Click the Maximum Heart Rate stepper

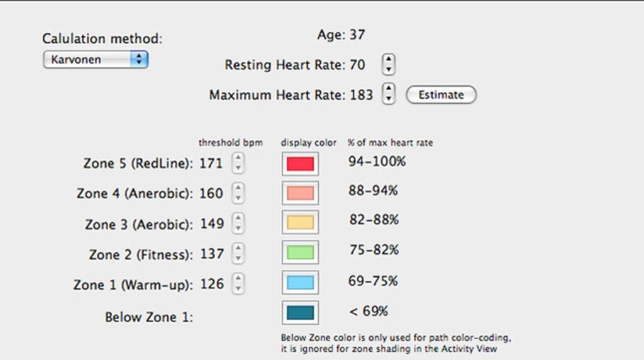389,94
